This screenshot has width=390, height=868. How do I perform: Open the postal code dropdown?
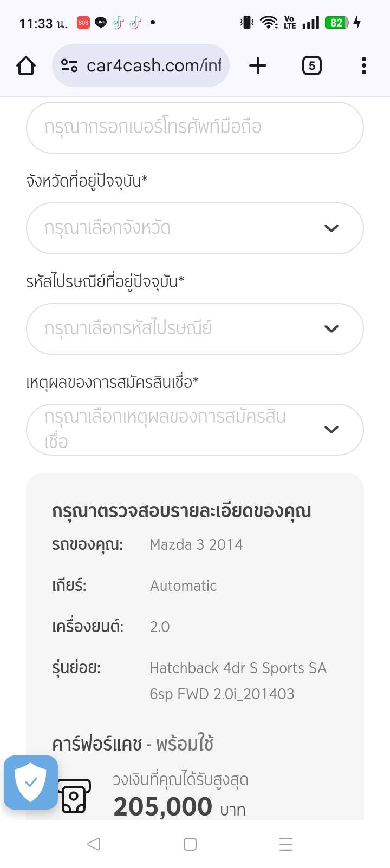184,329
